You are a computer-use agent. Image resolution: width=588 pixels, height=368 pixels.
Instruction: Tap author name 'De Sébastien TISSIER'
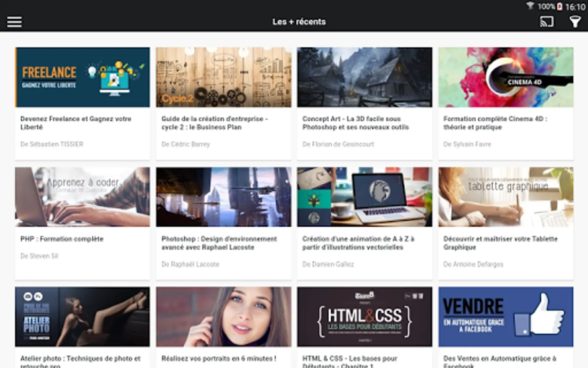coord(51,144)
